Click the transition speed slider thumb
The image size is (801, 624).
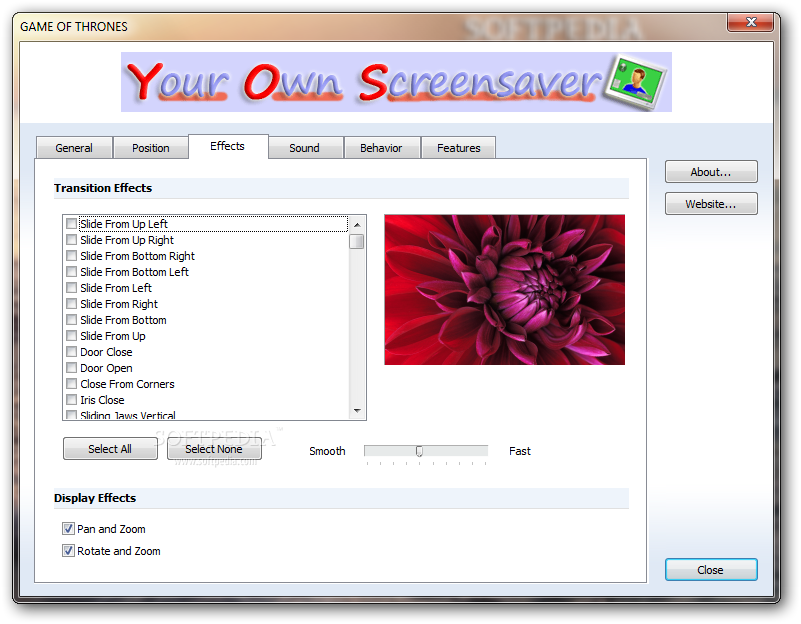419,451
